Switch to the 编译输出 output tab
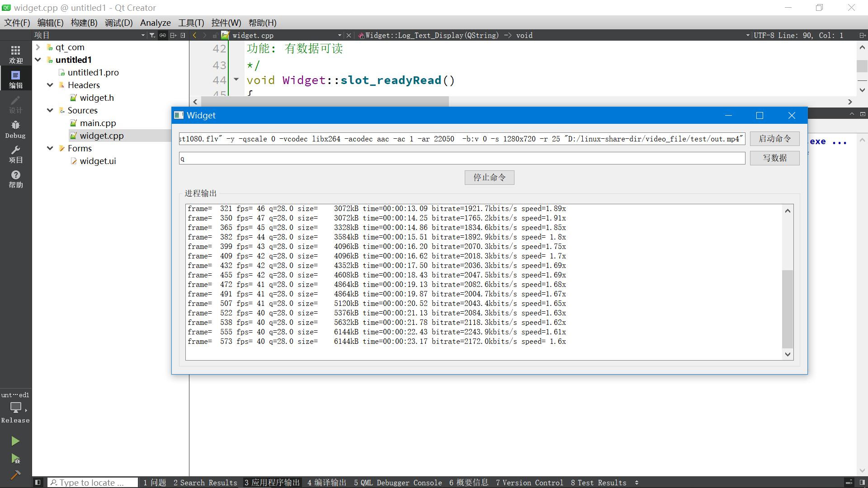This screenshot has width=868, height=488. (x=326, y=483)
